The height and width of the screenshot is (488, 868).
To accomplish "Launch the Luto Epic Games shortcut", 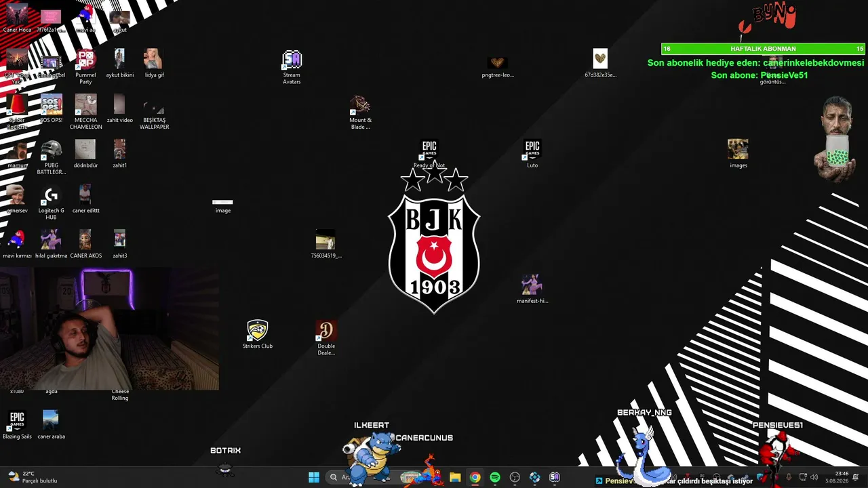I will pos(532,155).
